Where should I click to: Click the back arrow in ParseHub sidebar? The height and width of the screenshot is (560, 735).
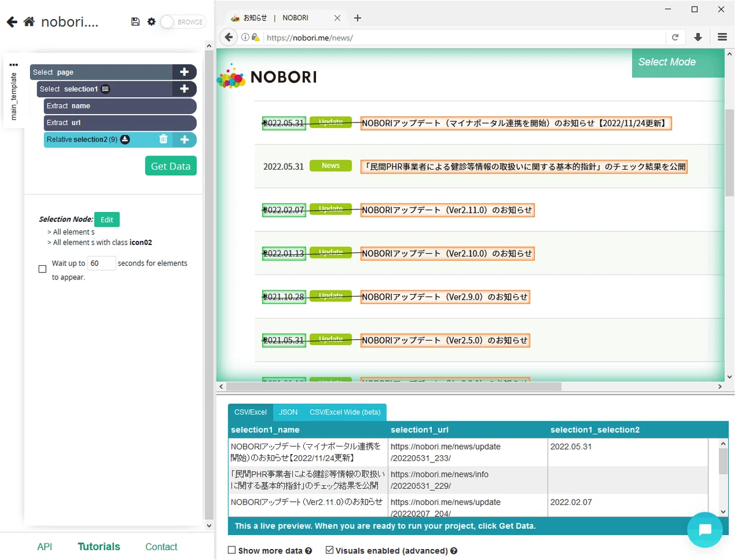click(12, 22)
